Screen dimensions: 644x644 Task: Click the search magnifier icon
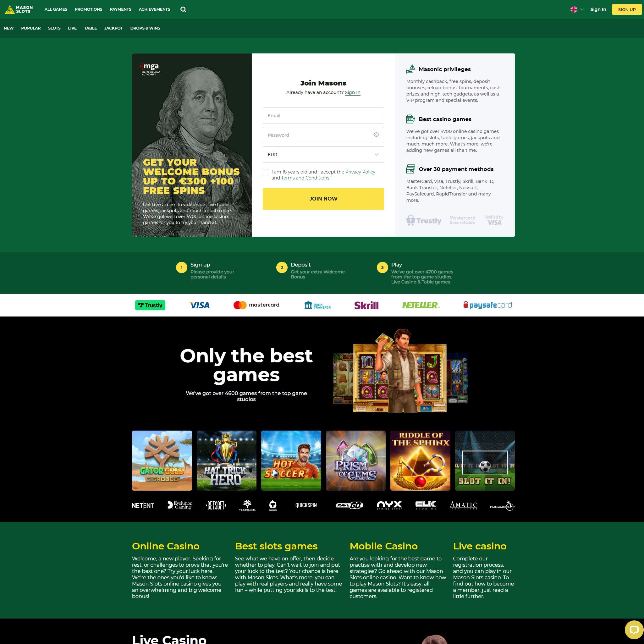(x=184, y=9)
